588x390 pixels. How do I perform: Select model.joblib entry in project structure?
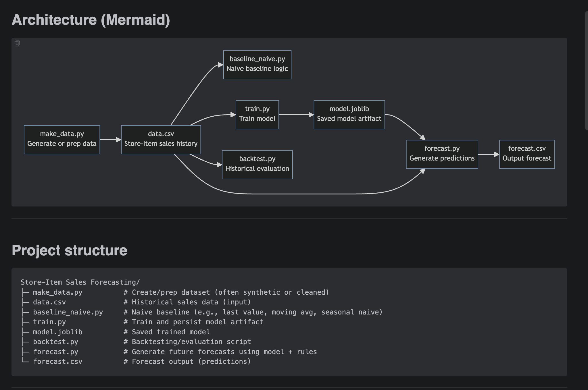click(57, 332)
